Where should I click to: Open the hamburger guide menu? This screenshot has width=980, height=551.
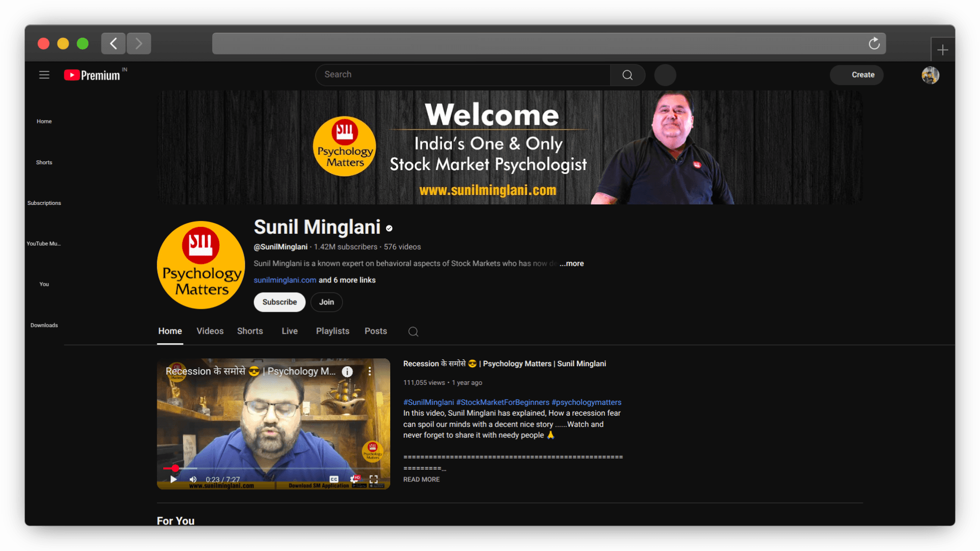pyautogui.click(x=44, y=75)
